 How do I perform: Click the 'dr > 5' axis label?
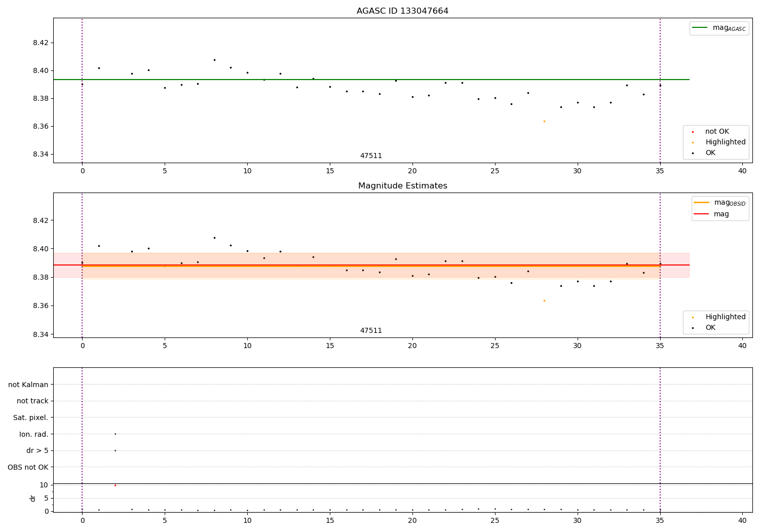[x=37, y=451]
